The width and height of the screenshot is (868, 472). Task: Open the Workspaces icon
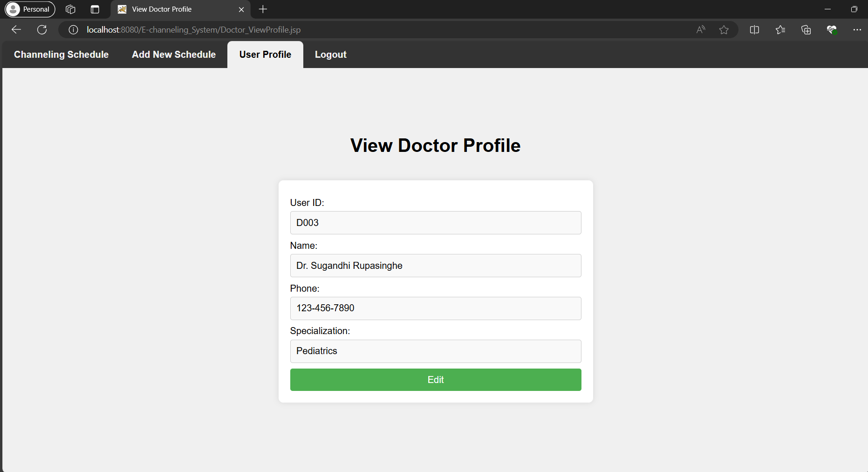pyautogui.click(x=70, y=9)
